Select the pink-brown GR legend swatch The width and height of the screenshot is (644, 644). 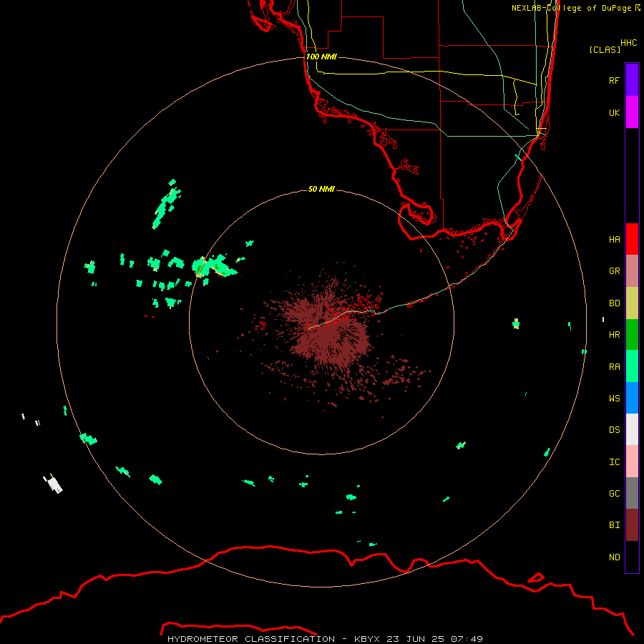click(x=632, y=271)
